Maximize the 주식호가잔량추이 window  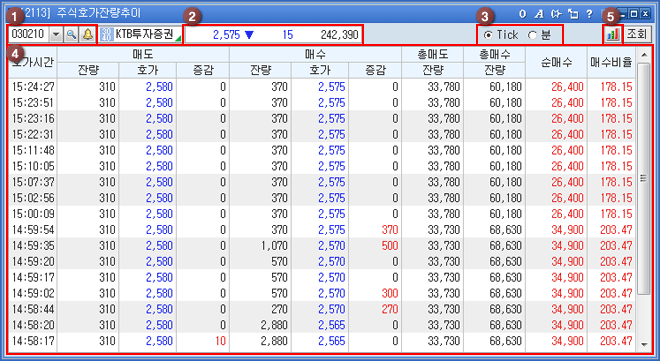coord(633,14)
